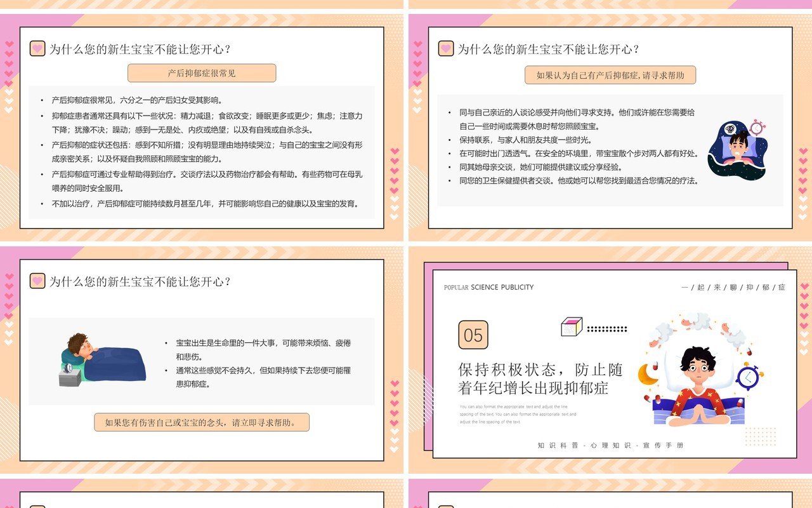
Task: Click the English paragraph starting You can also format
Action: point(518,414)
